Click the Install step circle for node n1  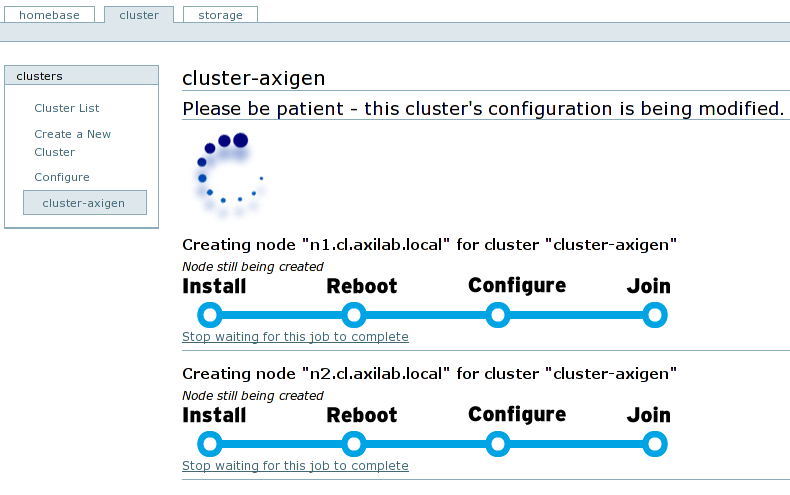209,315
